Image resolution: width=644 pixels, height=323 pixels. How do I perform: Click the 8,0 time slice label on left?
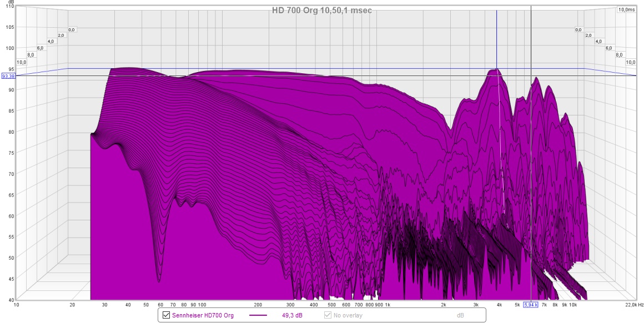pos(31,54)
